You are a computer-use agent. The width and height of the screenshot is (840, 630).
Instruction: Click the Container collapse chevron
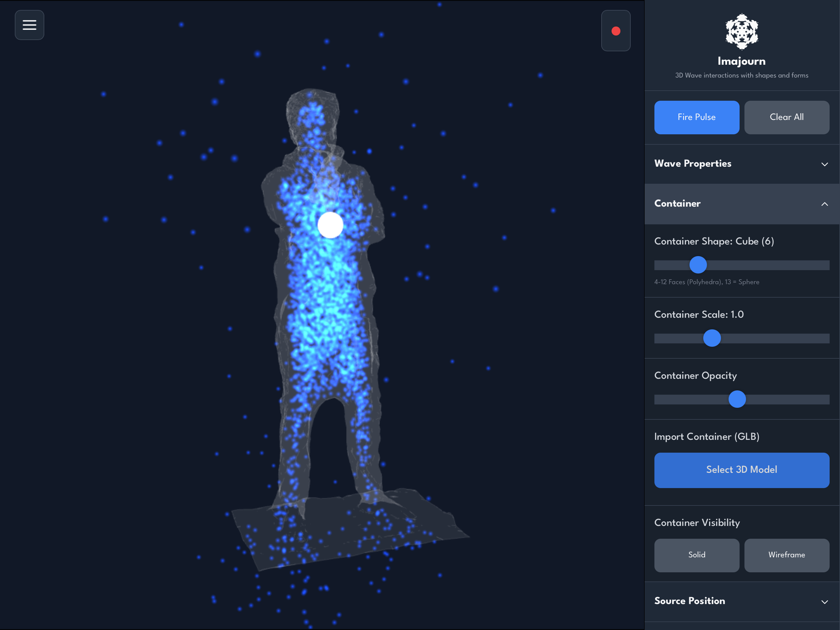click(824, 204)
